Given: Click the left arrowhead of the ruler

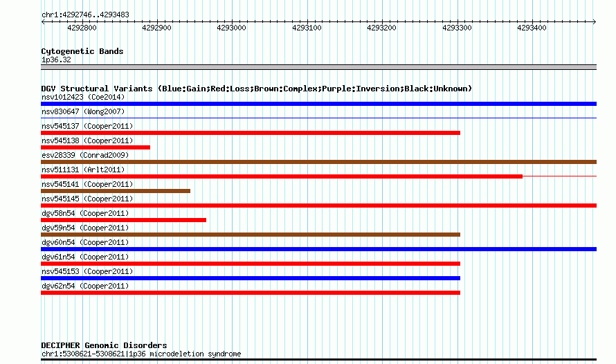Looking at the screenshot, I should (x=43, y=22).
